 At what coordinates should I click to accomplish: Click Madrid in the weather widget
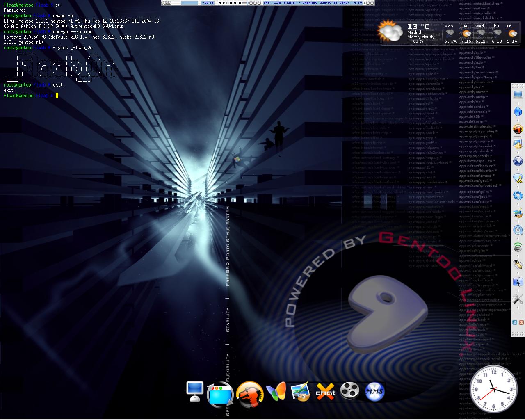tap(414, 32)
